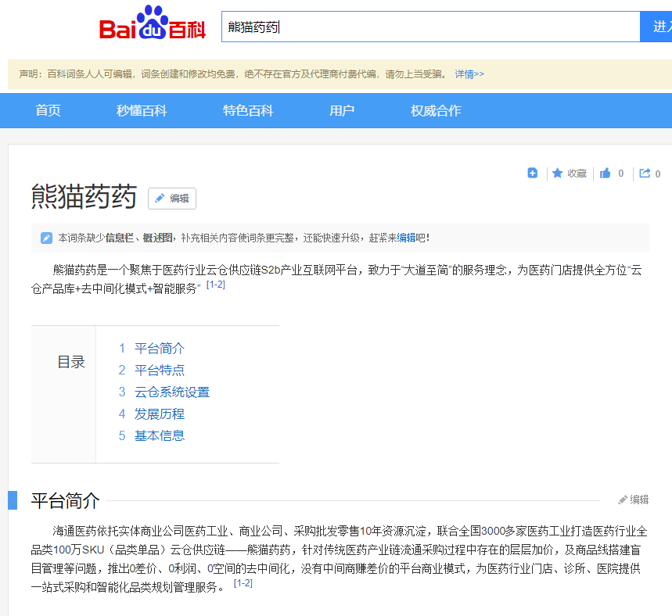Click the search box containing 熊猫药药
Screen dimensions: 672x616
431,27
